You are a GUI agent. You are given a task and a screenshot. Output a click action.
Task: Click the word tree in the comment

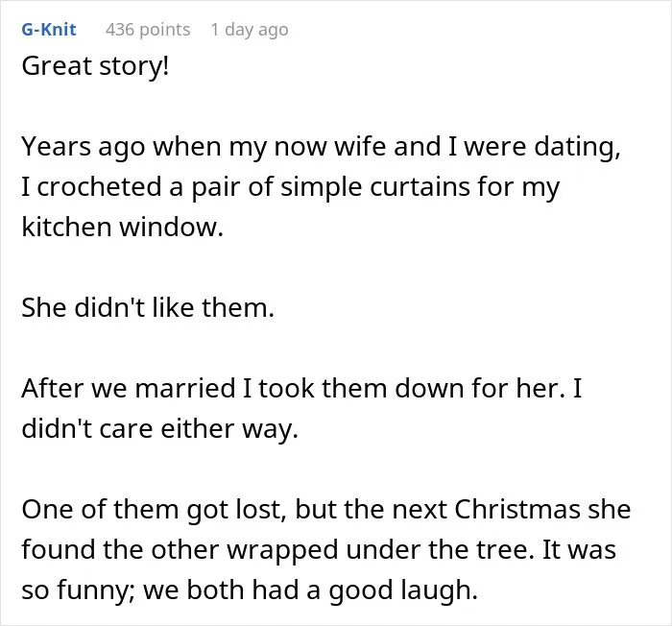click(504, 549)
